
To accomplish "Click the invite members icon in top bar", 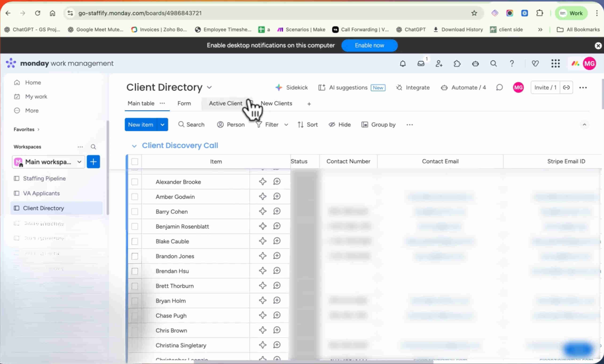I will (439, 64).
